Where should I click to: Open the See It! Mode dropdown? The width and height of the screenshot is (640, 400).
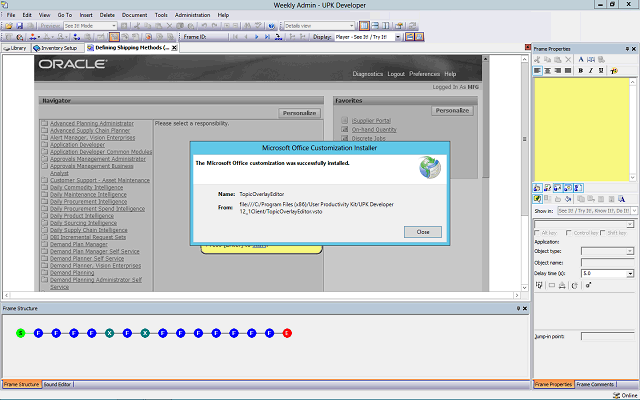(114, 26)
